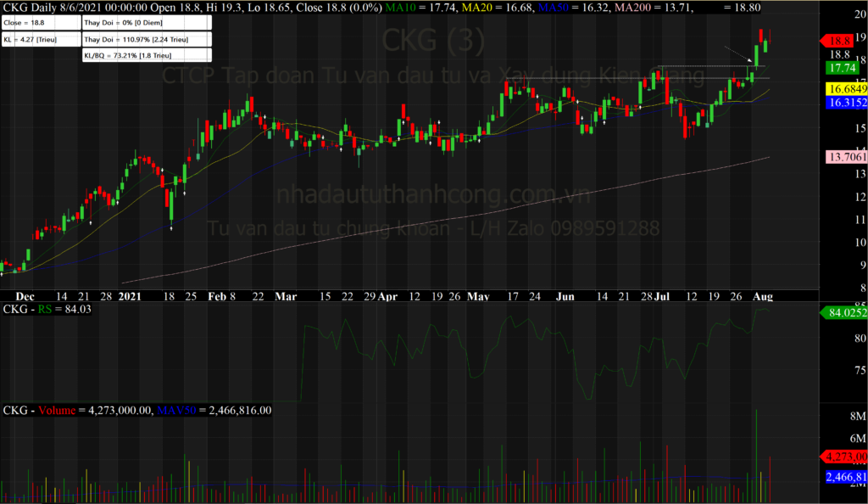Click the blue 16.3152 MA50 value tag
This screenshot has width=868, height=504.
(x=844, y=102)
